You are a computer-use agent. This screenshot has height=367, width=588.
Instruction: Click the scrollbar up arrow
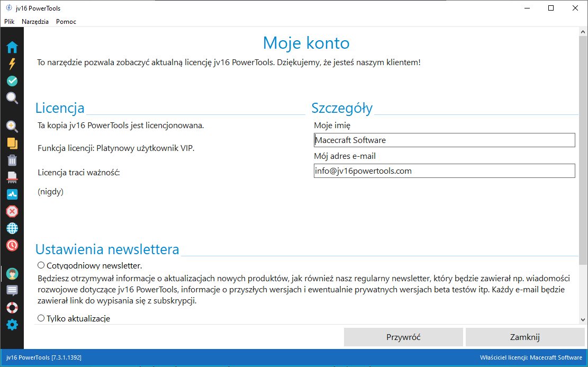[583, 32]
